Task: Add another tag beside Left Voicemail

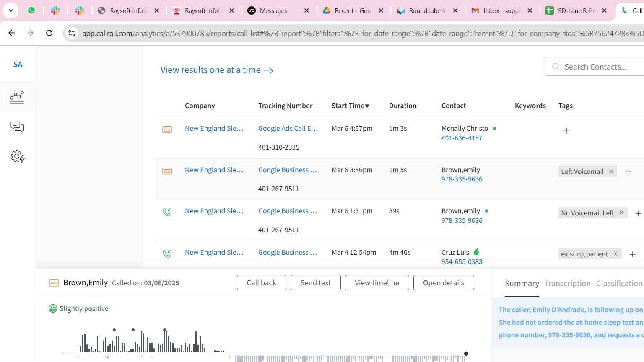Action: coord(628,172)
